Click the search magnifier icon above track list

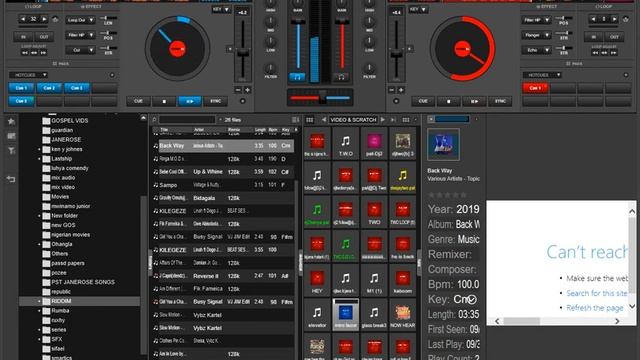click(x=154, y=120)
